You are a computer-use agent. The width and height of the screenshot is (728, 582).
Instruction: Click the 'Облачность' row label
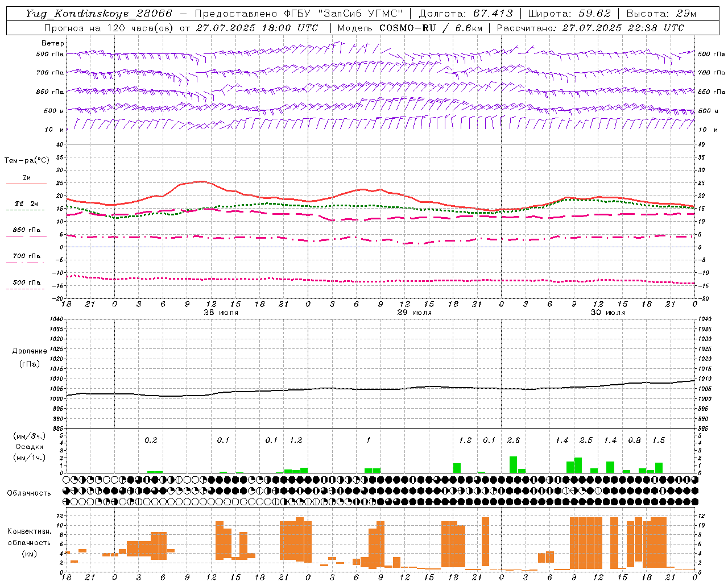[29, 493]
